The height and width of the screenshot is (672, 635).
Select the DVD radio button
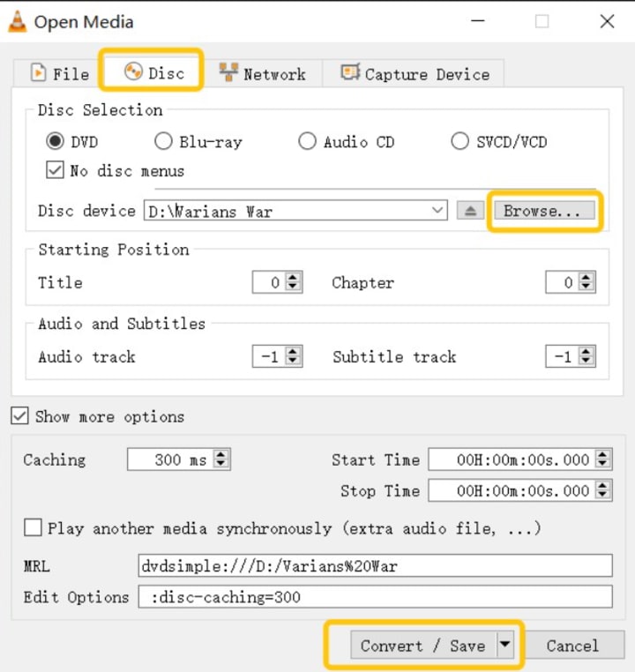point(55,141)
